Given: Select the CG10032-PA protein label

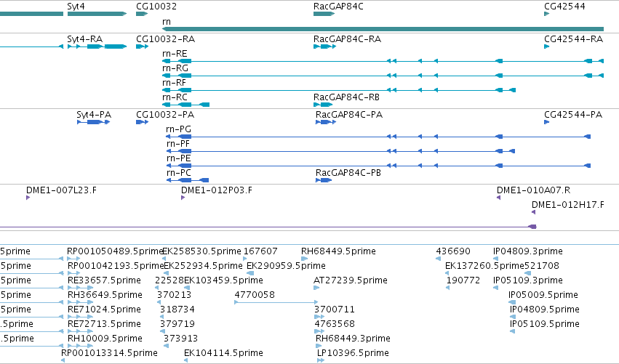Looking at the screenshot, I should [165, 115].
